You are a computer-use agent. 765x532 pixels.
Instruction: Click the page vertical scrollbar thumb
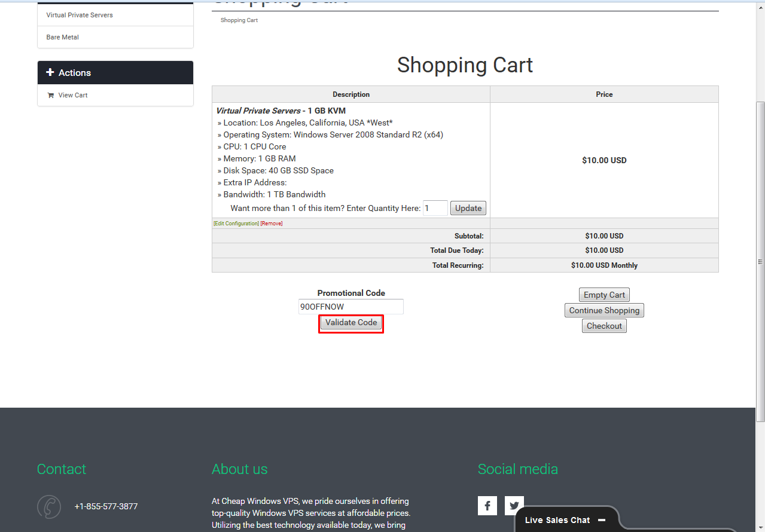(x=760, y=261)
